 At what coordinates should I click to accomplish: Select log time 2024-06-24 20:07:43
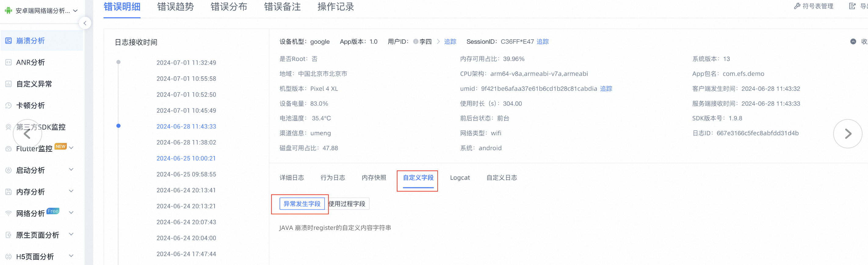(186, 222)
